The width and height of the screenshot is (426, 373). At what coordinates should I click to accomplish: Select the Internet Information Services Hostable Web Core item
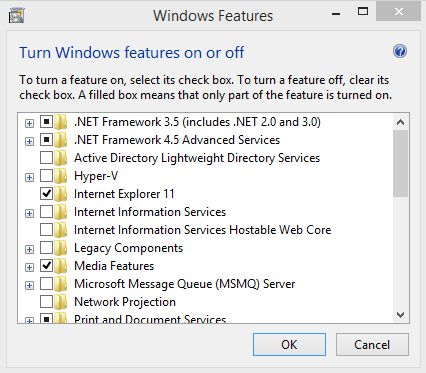click(203, 230)
